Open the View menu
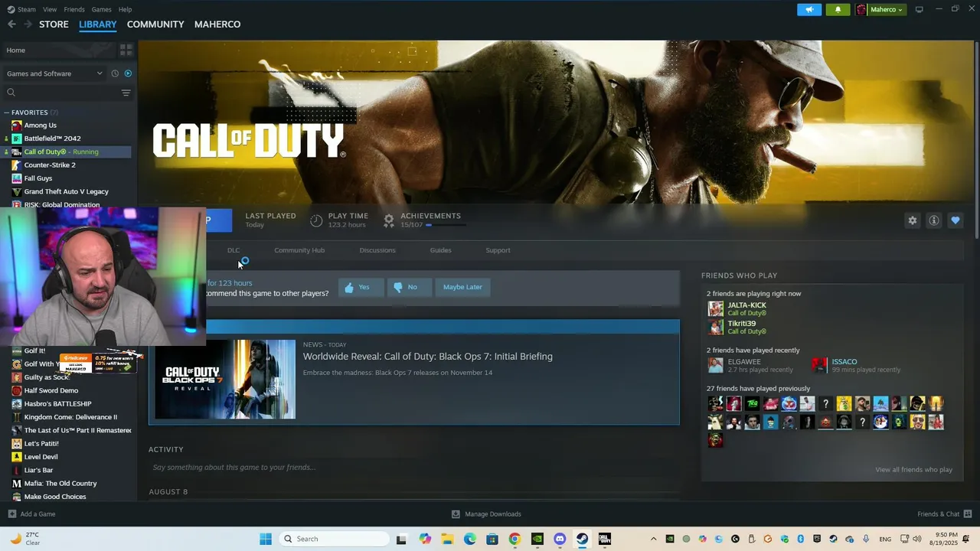Viewport: 980px width, 551px height. (50, 9)
